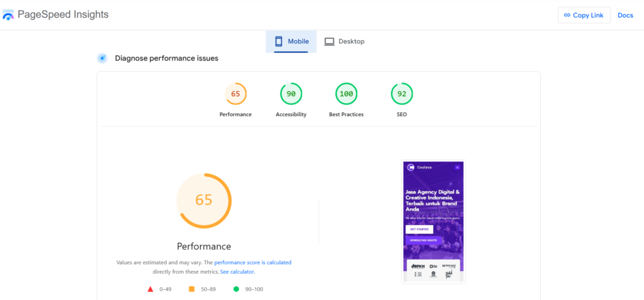Click the 90–100 legend text
This screenshot has height=300, width=644.
254,289
